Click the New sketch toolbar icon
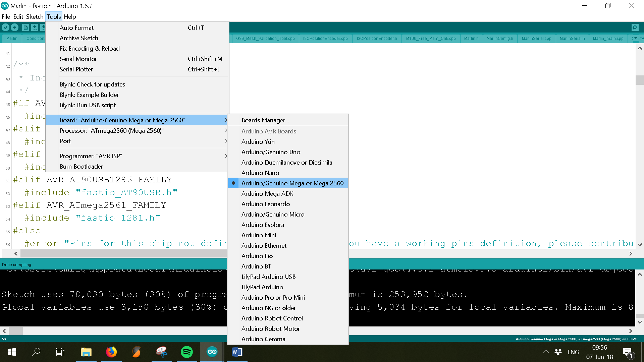 tap(25, 27)
